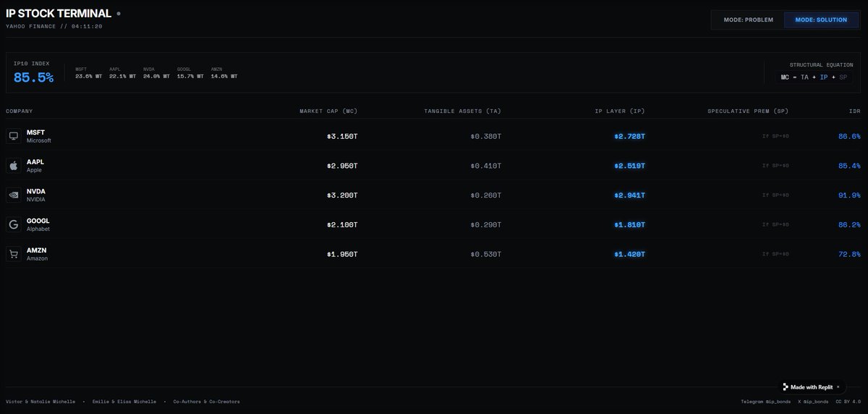868x414 pixels.
Task: Click tangible assets value $0.290T
Action: coord(486,224)
